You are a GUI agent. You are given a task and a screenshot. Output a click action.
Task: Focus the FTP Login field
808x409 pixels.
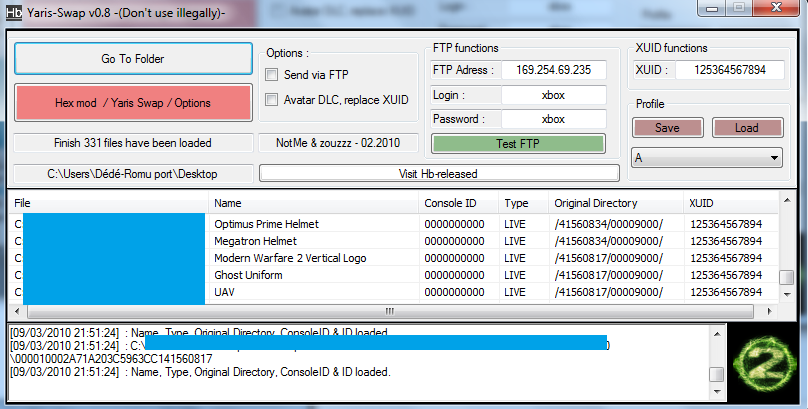click(553, 95)
